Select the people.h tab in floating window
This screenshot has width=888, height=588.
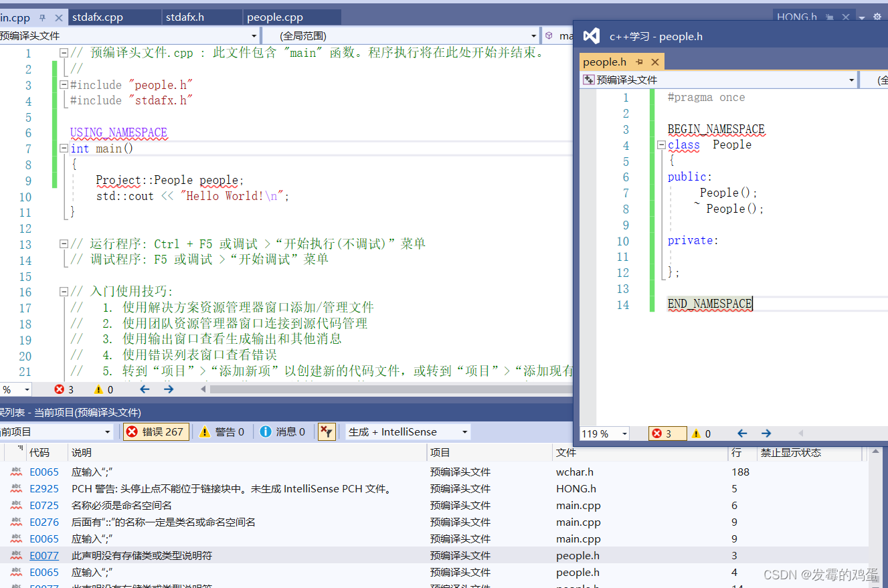[604, 62]
